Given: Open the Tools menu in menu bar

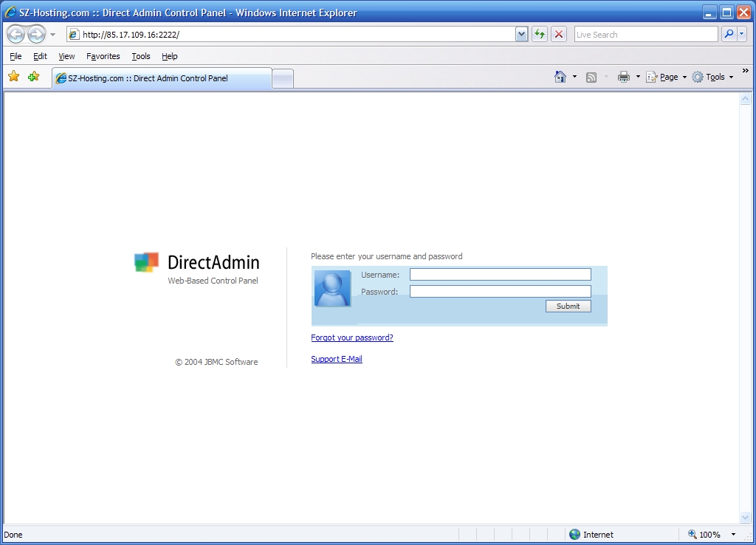Looking at the screenshot, I should tap(141, 56).
